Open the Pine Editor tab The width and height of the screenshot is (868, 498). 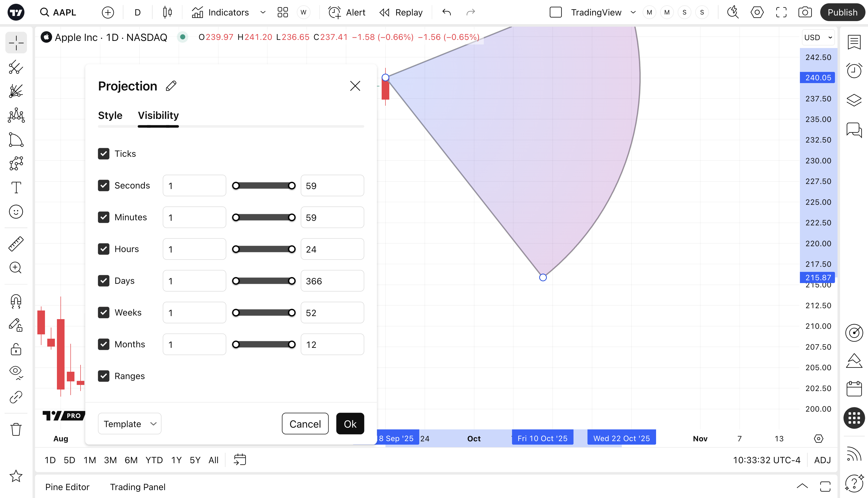(67, 487)
